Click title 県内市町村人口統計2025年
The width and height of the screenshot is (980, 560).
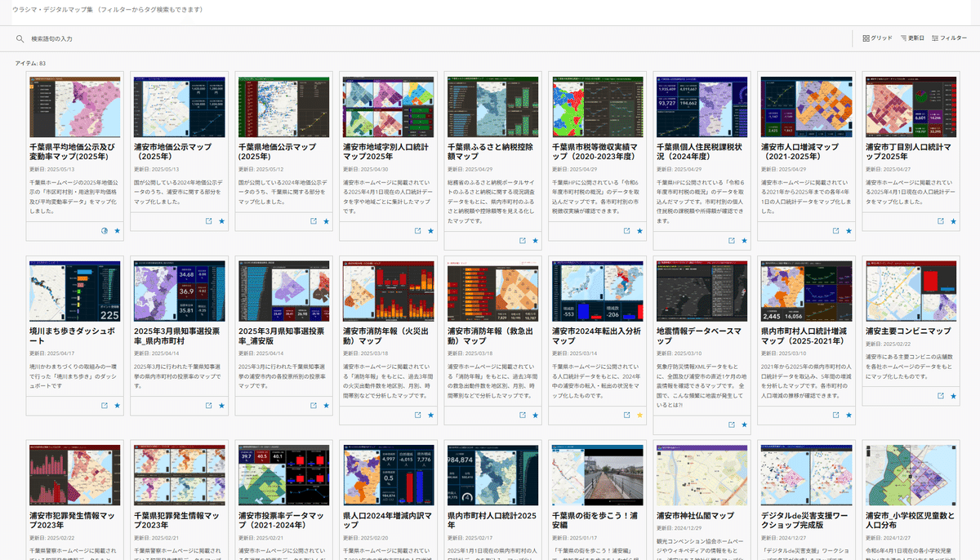tap(492, 521)
